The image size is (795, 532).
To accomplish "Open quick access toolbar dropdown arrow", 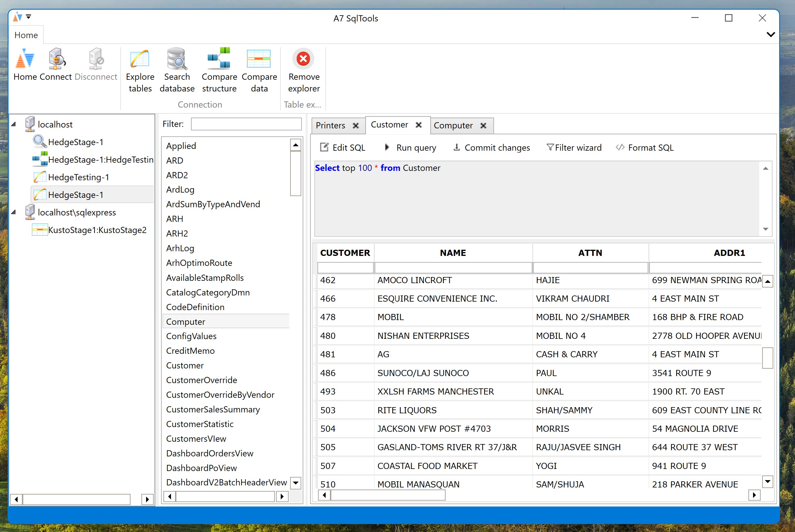I will coord(29,16).
